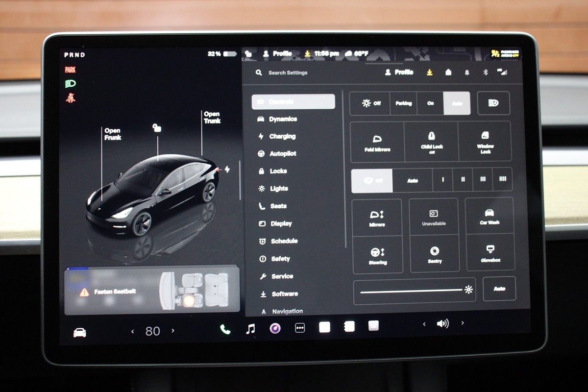588x392 pixels.
Task: Tap the Sentry mode icon
Action: click(x=434, y=254)
